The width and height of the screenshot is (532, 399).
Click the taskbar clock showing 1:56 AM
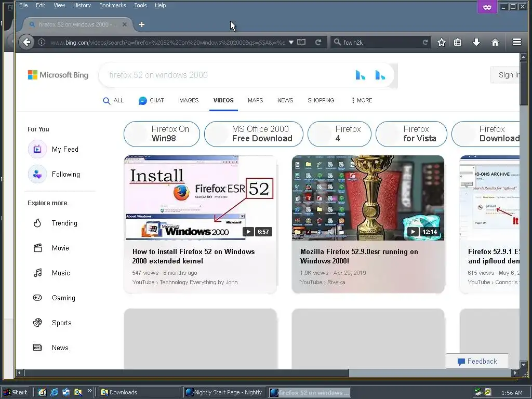[512, 393]
